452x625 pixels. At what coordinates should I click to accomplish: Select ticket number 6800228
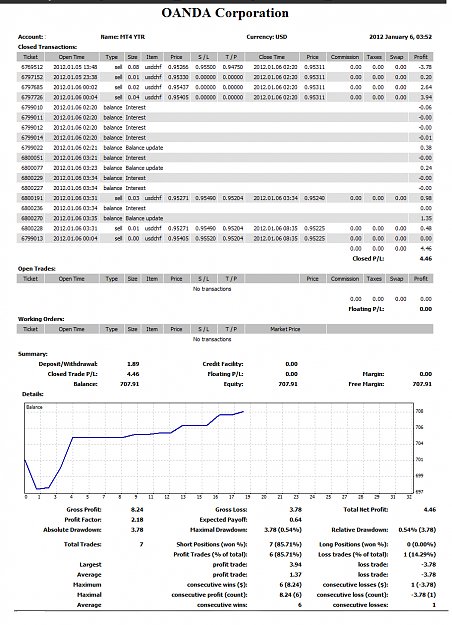(32, 228)
